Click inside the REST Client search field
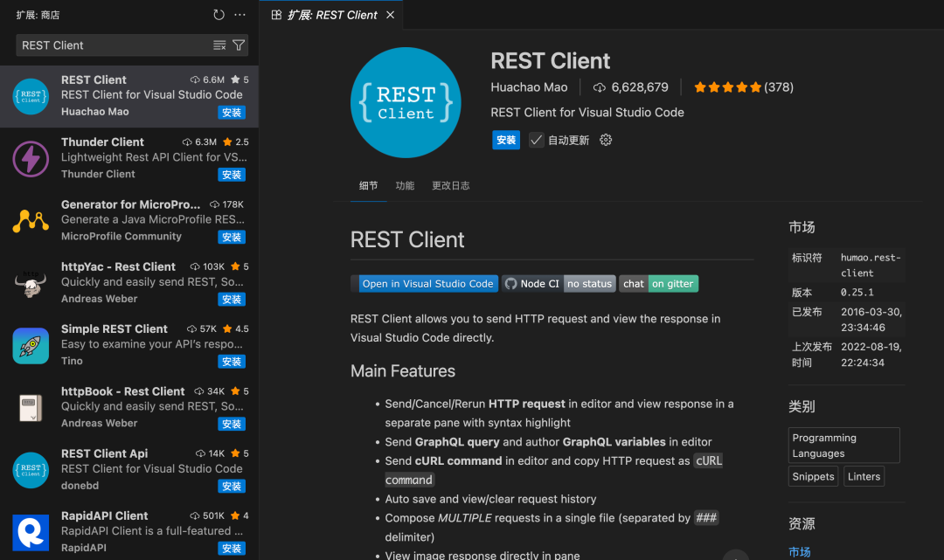944x560 pixels. (x=105, y=45)
